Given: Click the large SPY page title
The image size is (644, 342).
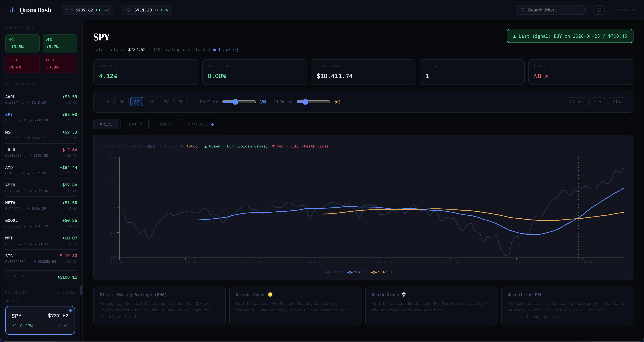Looking at the screenshot, I should point(101,37).
